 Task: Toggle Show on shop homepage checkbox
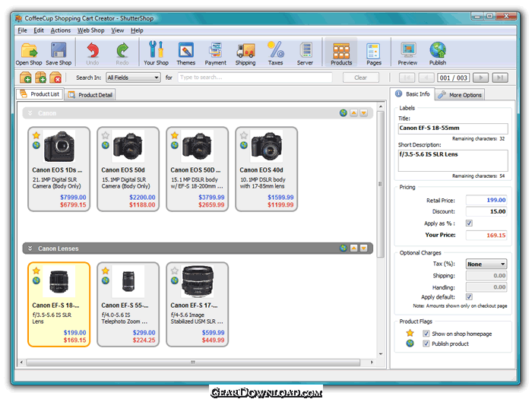point(426,334)
